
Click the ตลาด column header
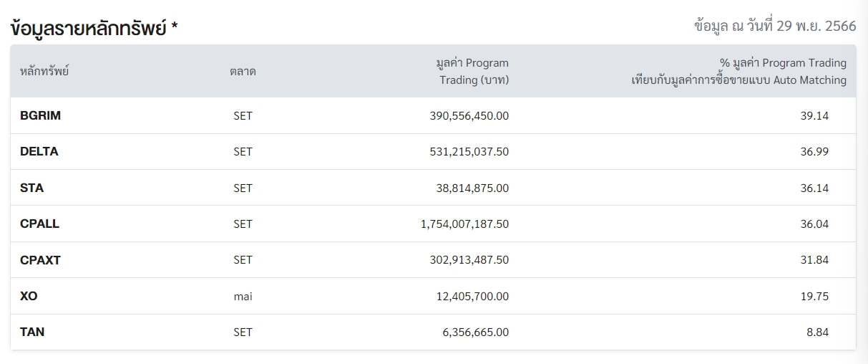pyautogui.click(x=243, y=72)
